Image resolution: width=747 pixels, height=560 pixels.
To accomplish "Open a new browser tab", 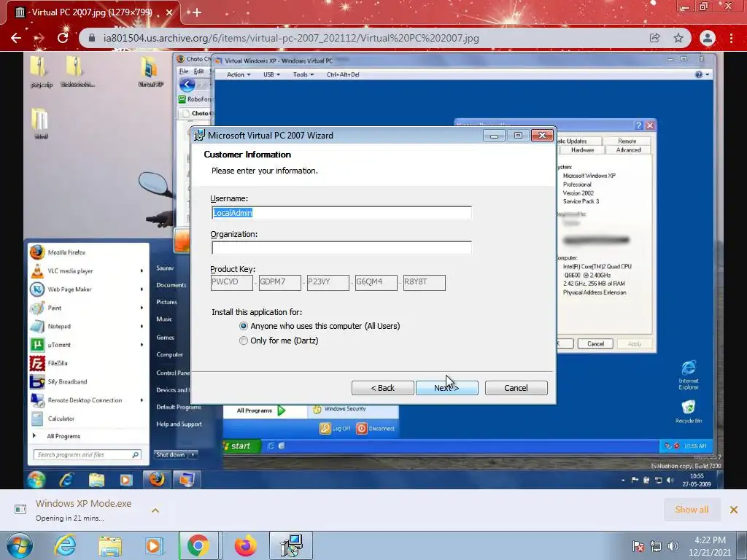I will (x=197, y=12).
